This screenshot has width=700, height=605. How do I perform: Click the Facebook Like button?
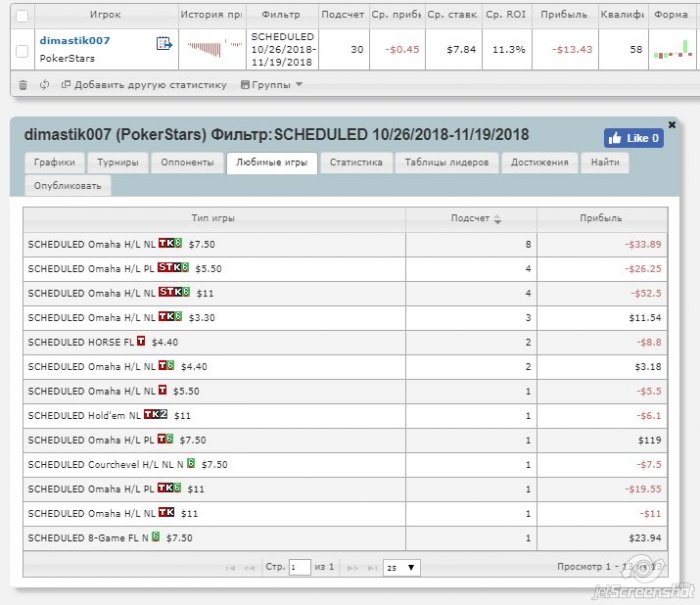633,138
